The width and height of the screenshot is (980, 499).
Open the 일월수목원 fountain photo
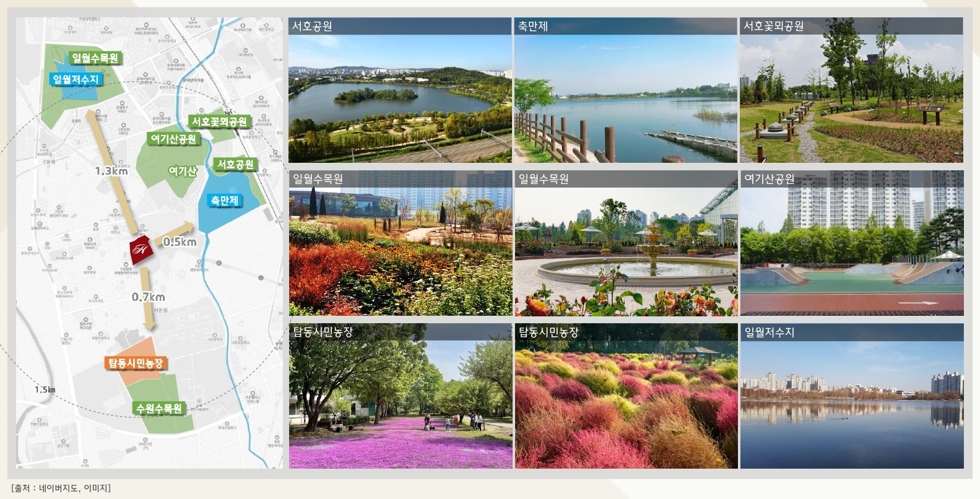tap(626, 243)
